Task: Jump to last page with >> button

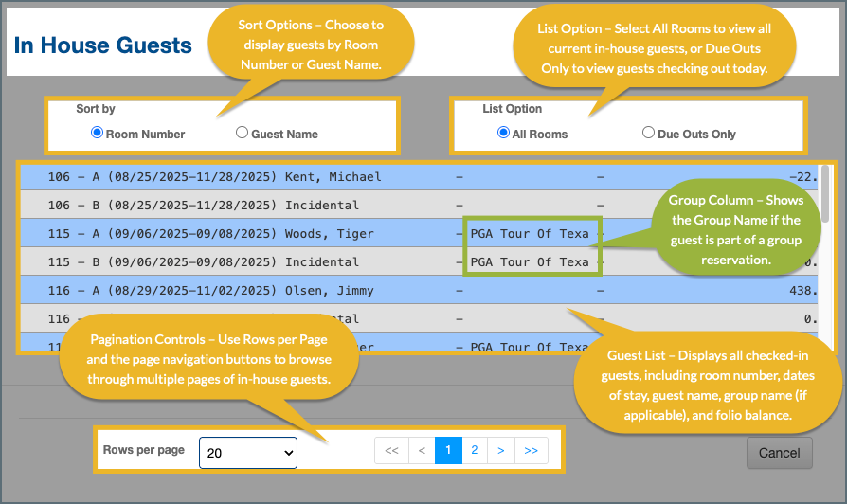Action: pyautogui.click(x=531, y=451)
